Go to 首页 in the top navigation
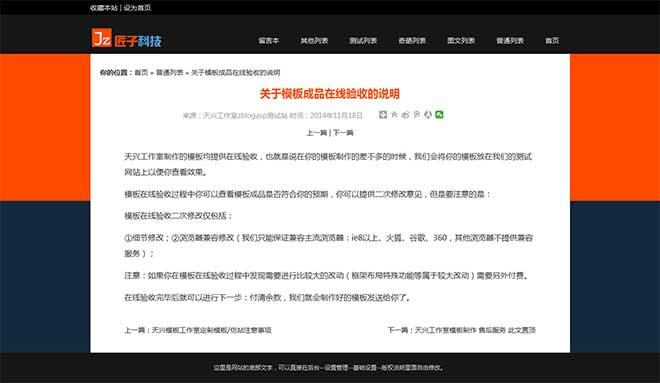 552,41
